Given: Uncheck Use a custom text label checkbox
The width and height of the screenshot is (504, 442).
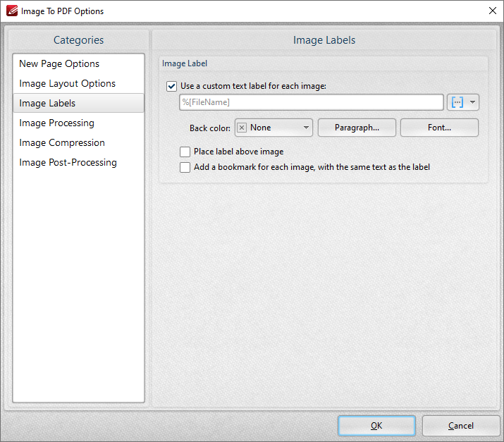Looking at the screenshot, I should click(171, 86).
